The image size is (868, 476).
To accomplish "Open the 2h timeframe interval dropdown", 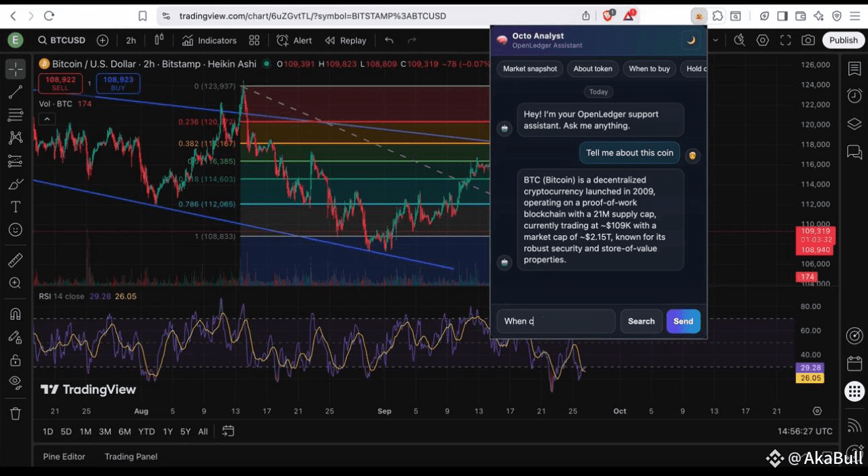I will pos(131,40).
